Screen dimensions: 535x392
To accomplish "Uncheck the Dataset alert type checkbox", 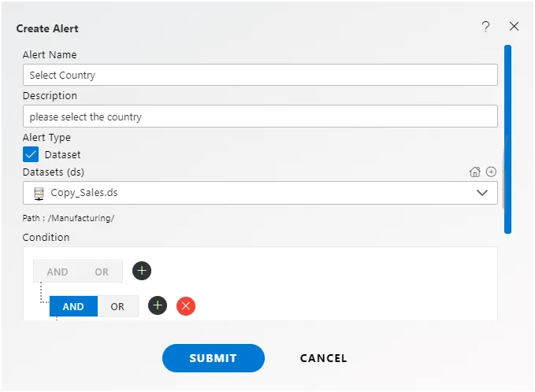I will click(31, 154).
